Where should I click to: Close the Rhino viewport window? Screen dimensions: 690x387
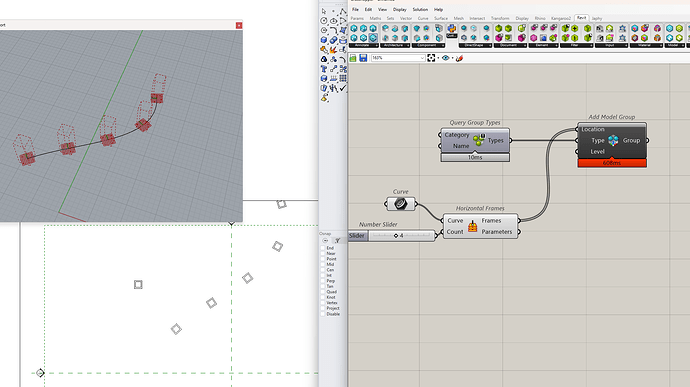[x=239, y=26]
